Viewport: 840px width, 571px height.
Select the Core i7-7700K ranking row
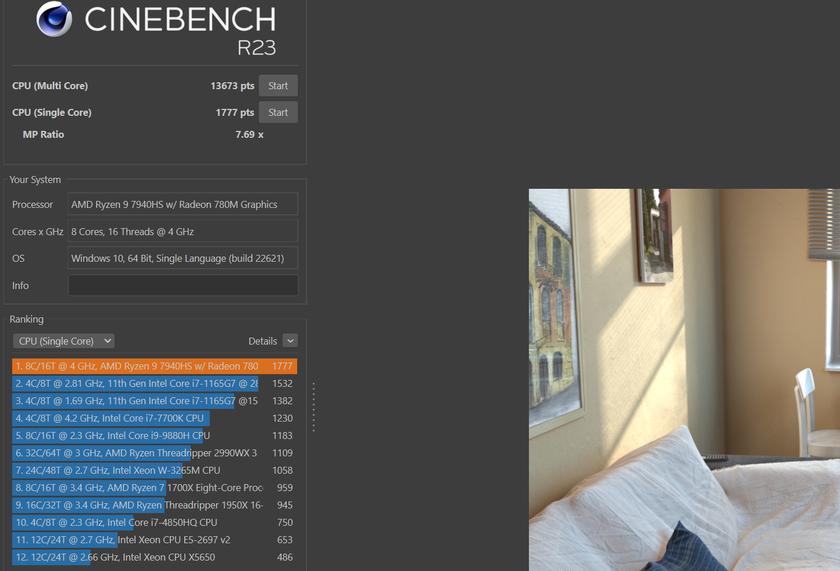click(x=154, y=418)
